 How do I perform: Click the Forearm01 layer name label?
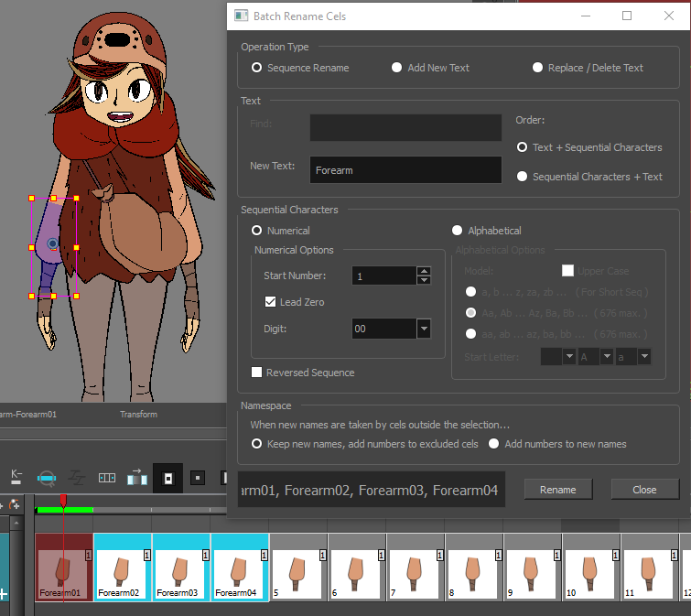(x=28, y=415)
